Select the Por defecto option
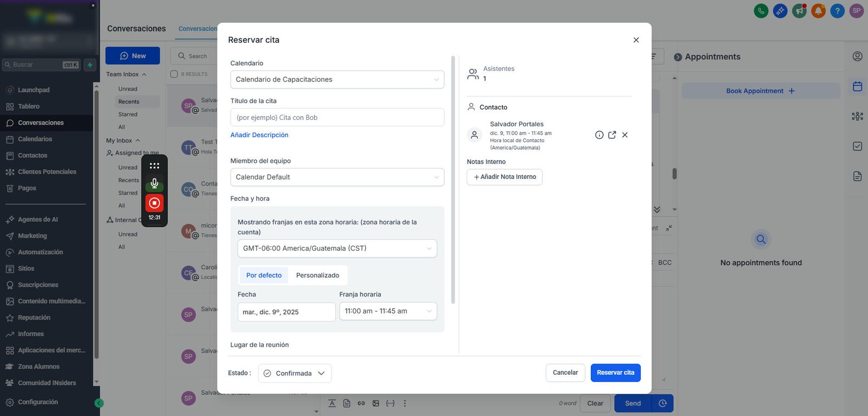The image size is (868, 416). [264, 276]
